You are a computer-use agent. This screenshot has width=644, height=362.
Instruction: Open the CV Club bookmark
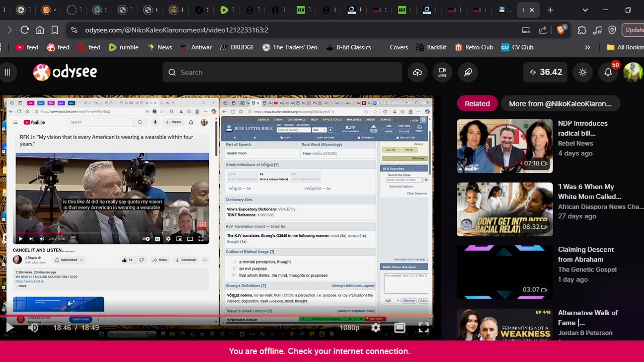pyautogui.click(x=517, y=47)
